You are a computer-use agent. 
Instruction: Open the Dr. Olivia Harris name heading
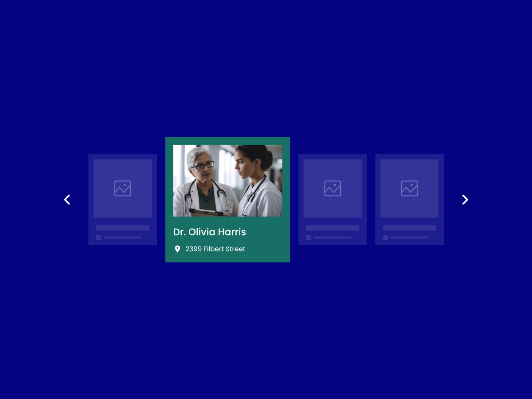click(209, 232)
